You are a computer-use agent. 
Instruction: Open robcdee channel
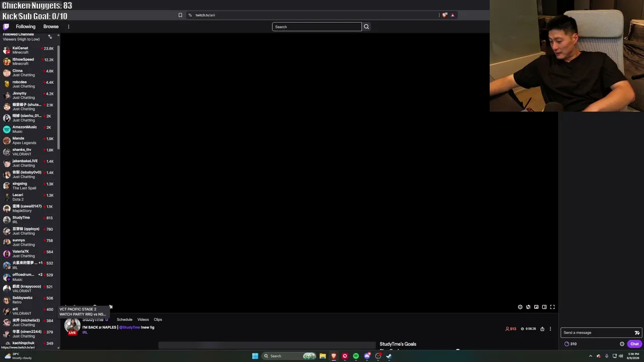click(29, 84)
